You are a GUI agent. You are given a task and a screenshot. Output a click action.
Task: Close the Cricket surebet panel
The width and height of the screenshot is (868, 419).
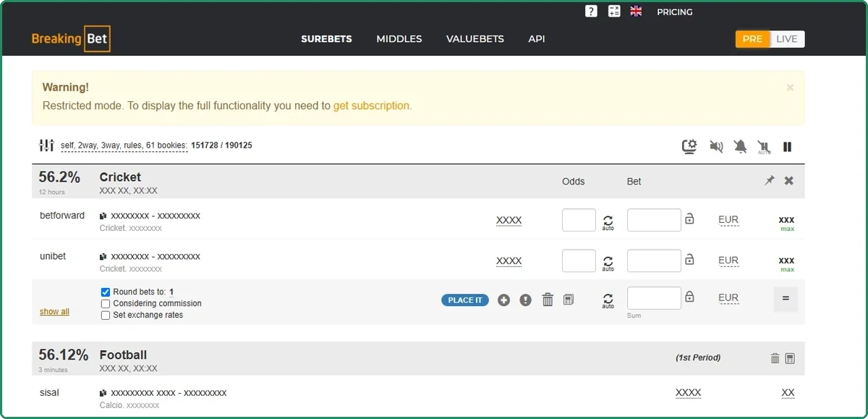[x=789, y=181]
